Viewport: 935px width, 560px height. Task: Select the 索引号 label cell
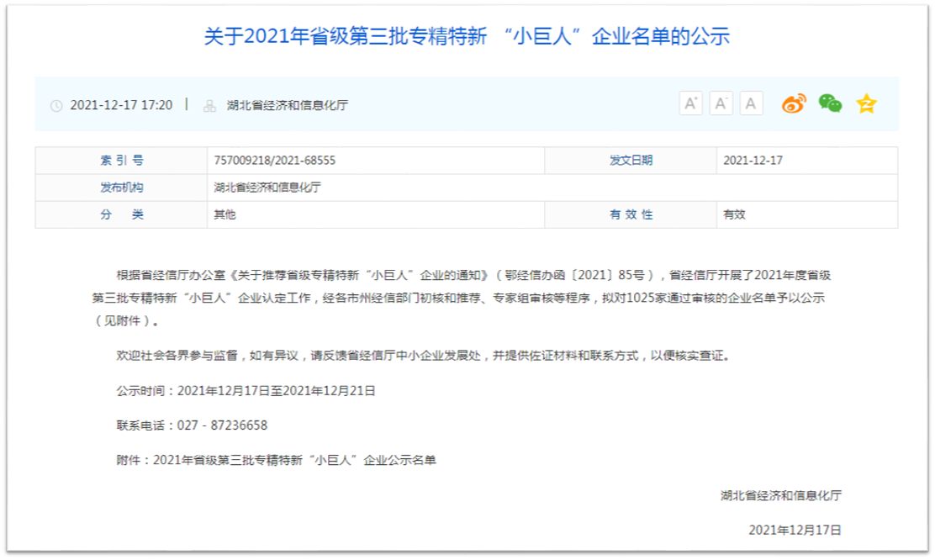tap(121, 161)
